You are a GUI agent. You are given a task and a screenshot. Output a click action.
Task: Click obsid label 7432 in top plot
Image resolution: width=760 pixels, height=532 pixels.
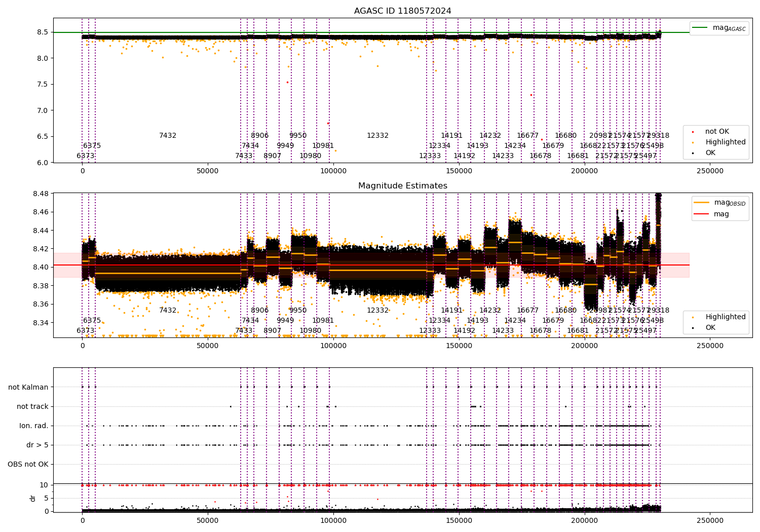(168, 136)
